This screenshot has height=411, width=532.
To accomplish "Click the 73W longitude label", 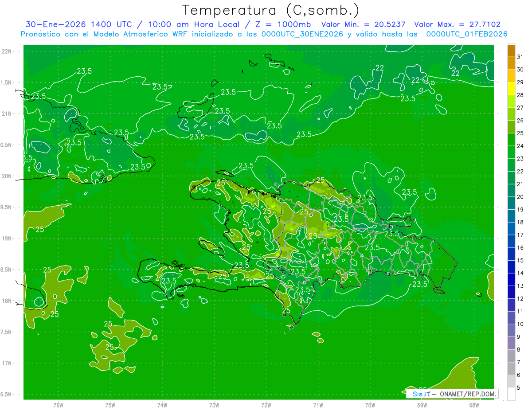I will pos(214,405).
